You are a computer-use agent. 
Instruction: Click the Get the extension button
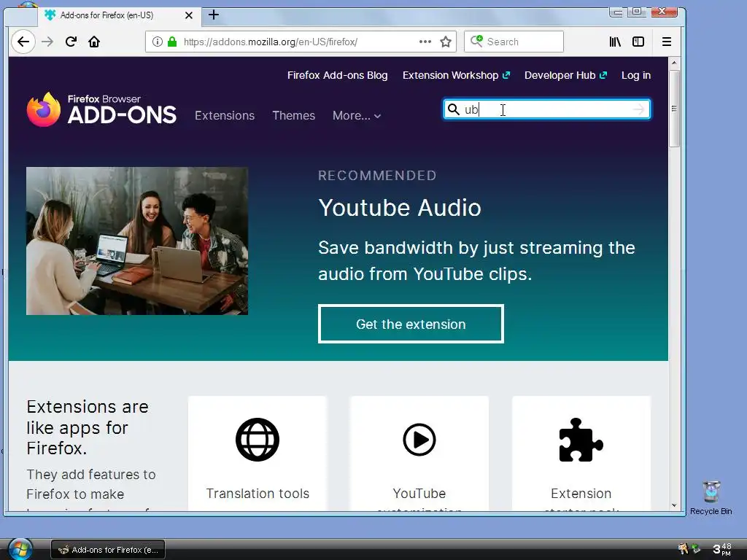click(x=411, y=324)
